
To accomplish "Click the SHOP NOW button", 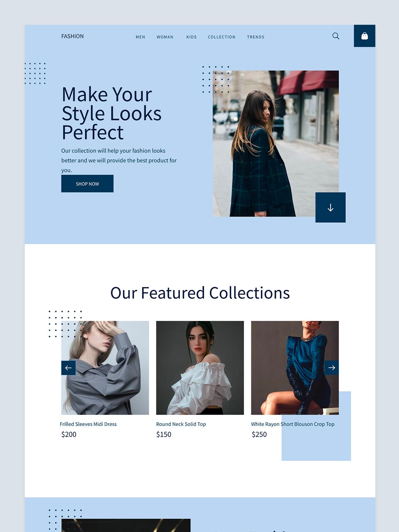I will (87, 184).
